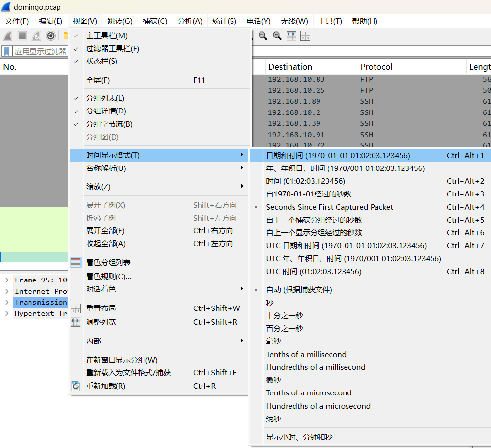Select Seconds Since First Captured Packet format
Screen dimensions: 491x448
[371, 207]
